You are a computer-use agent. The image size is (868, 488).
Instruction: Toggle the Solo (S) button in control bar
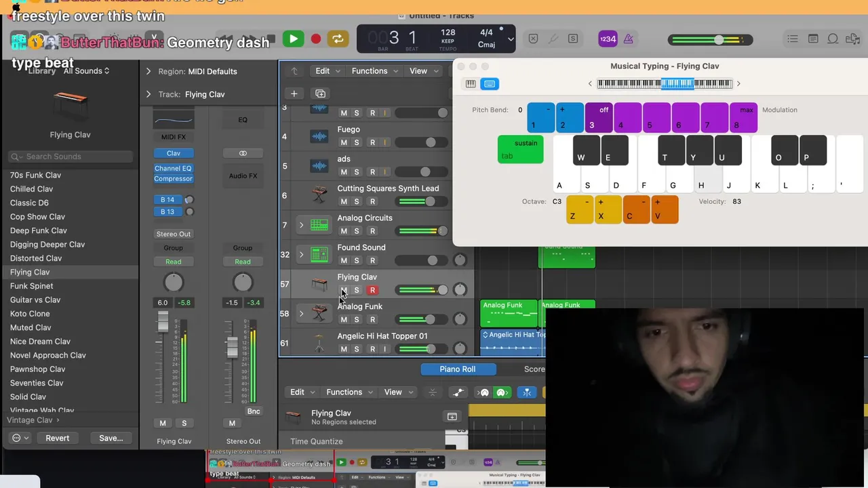point(573,39)
